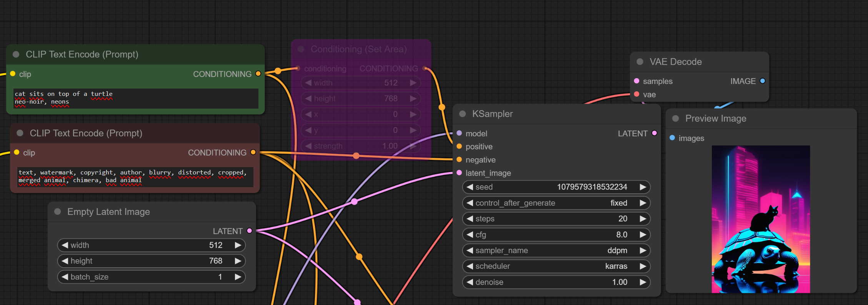Click the KSampler LATENT output socket
The image size is (868, 305).
(x=654, y=133)
